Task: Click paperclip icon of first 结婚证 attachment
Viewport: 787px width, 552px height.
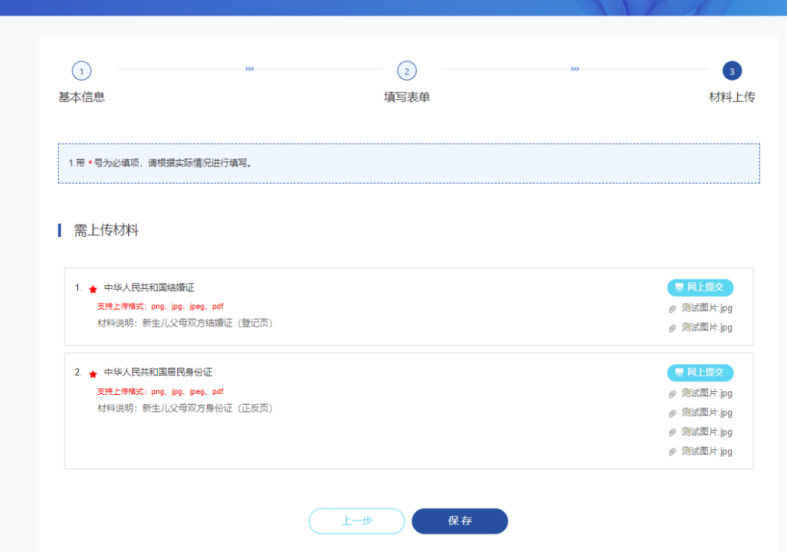Action: point(673,308)
